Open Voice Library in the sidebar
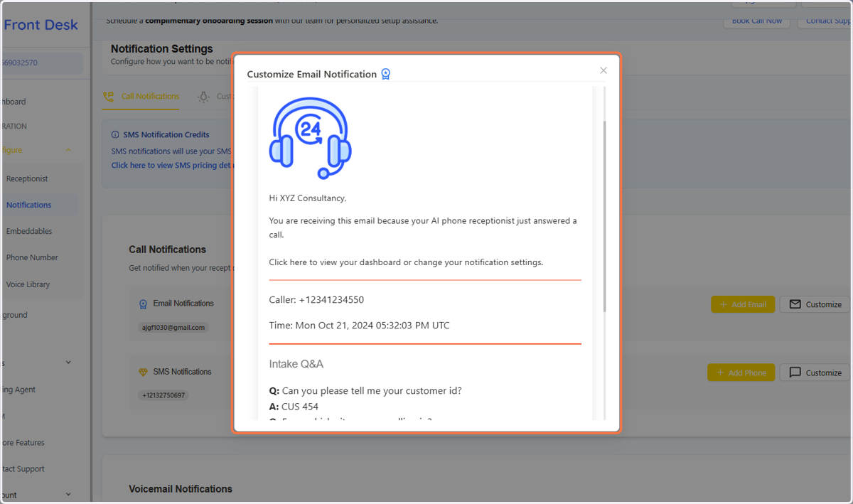The height and width of the screenshot is (504, 853). tap(28, 284)
